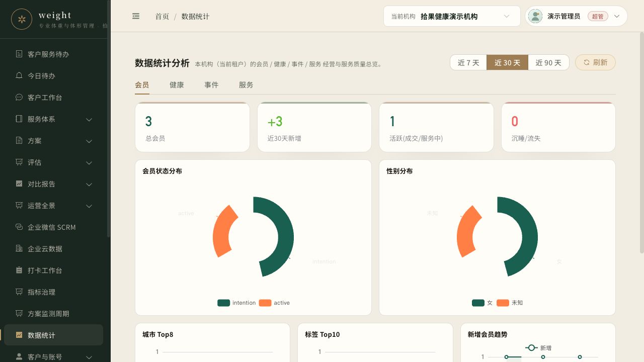Viewport: 644px width, 362px height.
Task: Collapse the sidebar with the menu fold icon
Action: pos(136,16)
